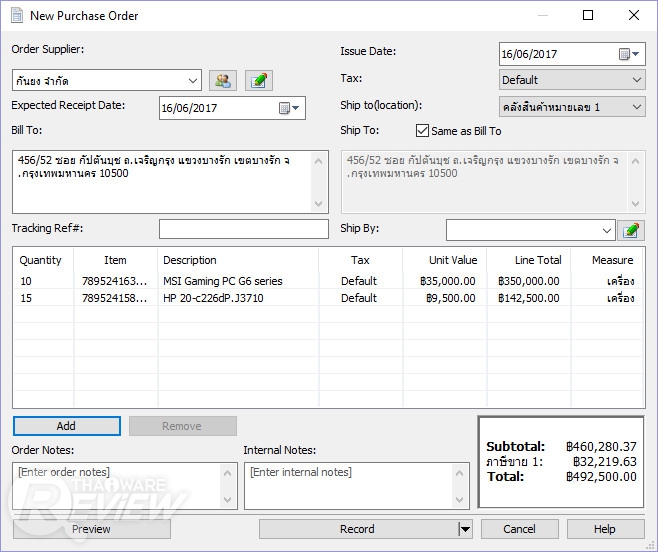
Task: Open the Ship to(location) dropdown
Action: click(637, 107)
